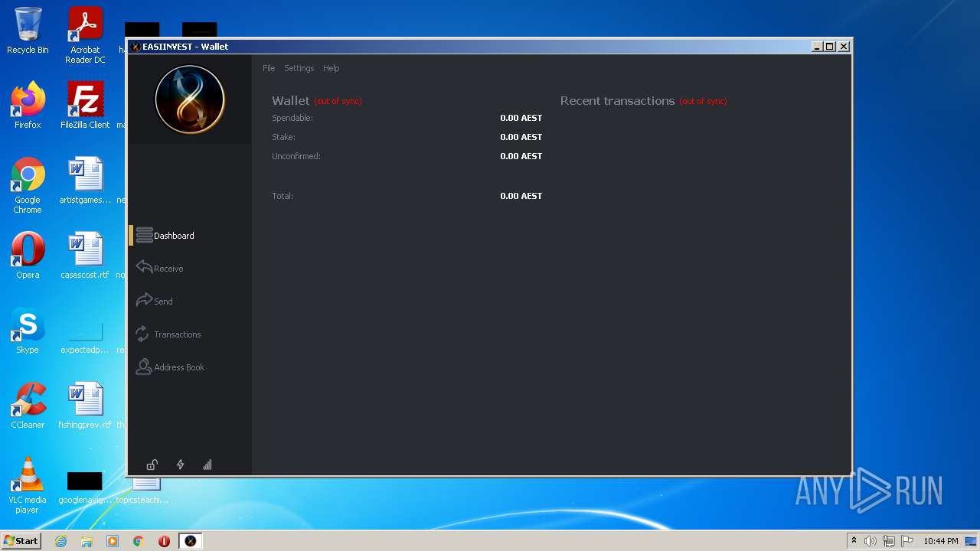980x551 pixels.
Task: Click the Start button
Action: pos(21,541)
